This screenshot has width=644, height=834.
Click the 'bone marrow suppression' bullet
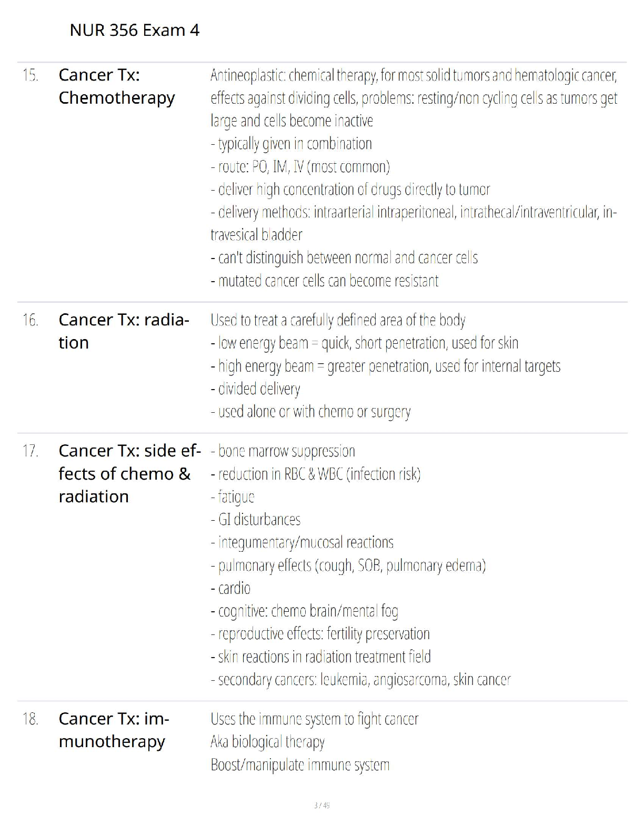tap(283, 451)
